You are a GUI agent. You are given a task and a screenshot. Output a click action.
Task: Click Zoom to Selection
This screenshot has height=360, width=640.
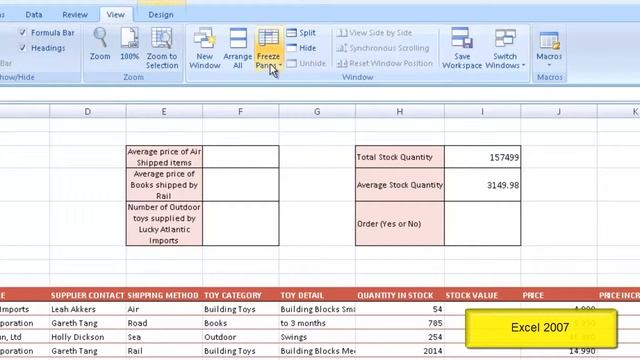coord(162,48)
